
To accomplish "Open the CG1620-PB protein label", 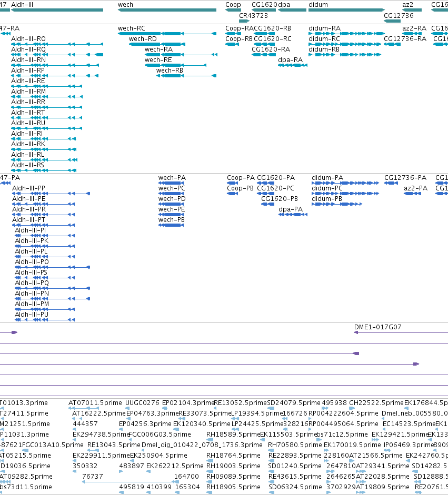I will pos(280,199).
